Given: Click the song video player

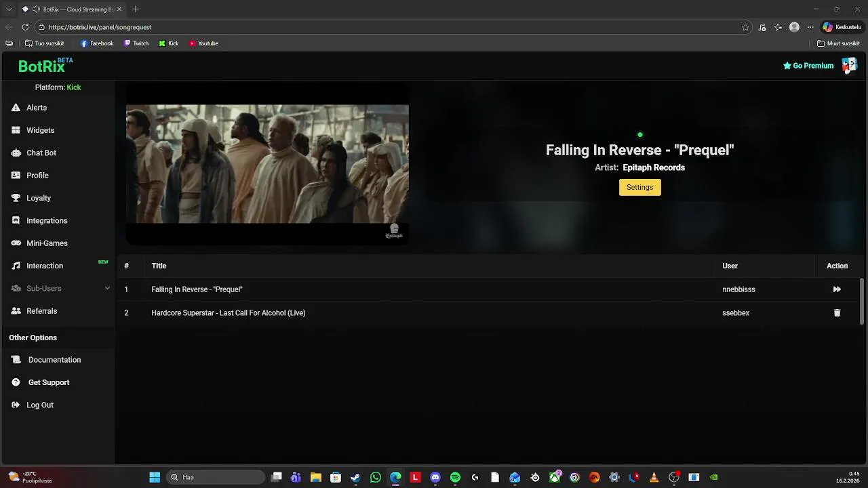Looking at the screenshot, I should [267, 165].
